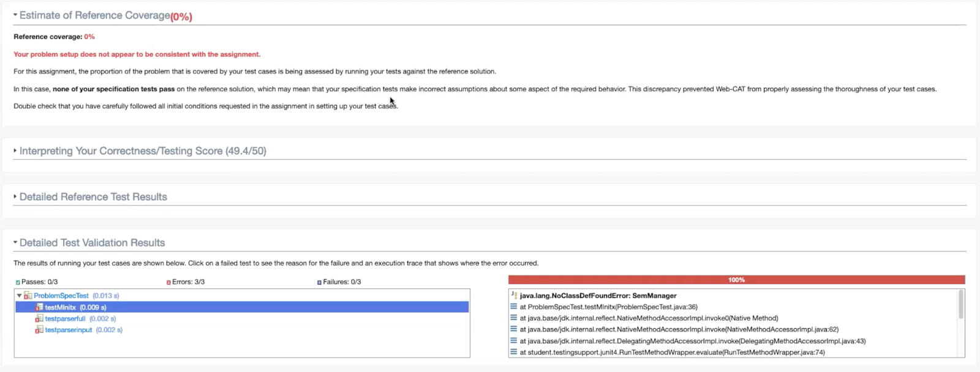
Task: Click the error icon beside testparserinput
Action: tap(39, 330)
